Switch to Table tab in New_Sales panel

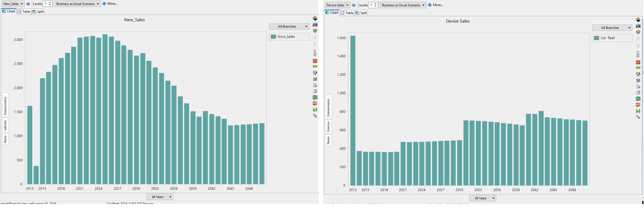(x=24, y=11)
